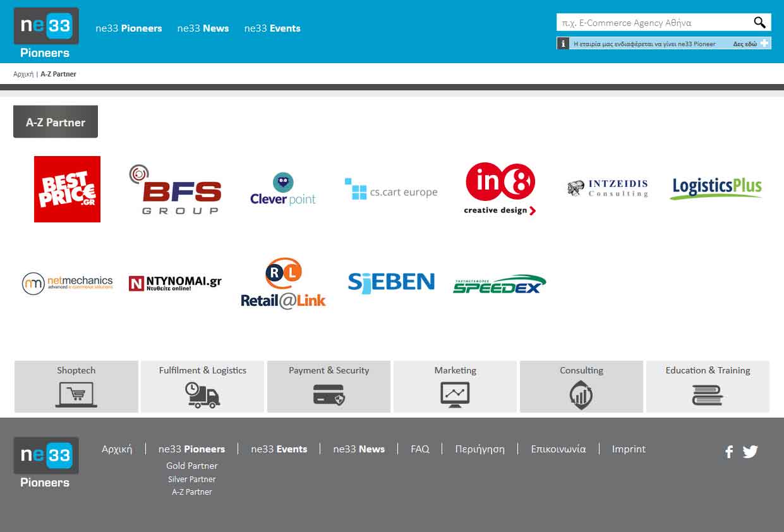Open ne33 Pioneers in top navigation
The height and width of the screenshot is (532, 784).
tap(129, 28)
